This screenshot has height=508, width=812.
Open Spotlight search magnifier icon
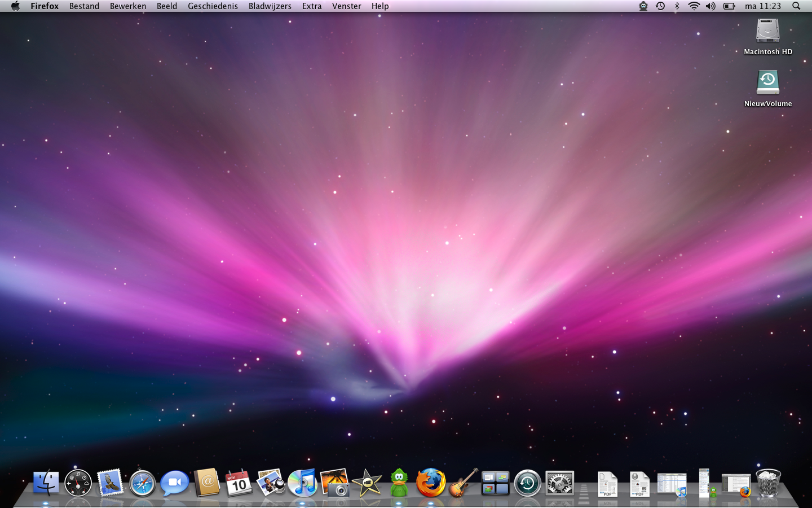pos(796,6)
